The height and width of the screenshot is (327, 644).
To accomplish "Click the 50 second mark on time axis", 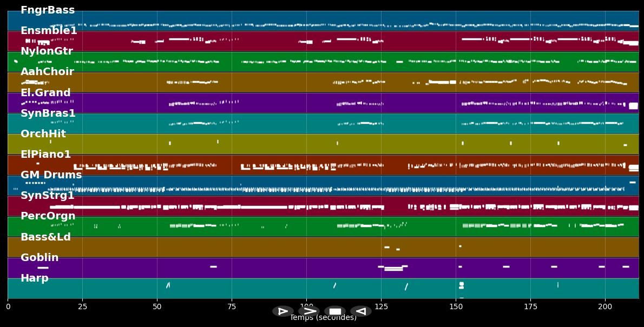I will pyautogui.click(x=157, y=306).
